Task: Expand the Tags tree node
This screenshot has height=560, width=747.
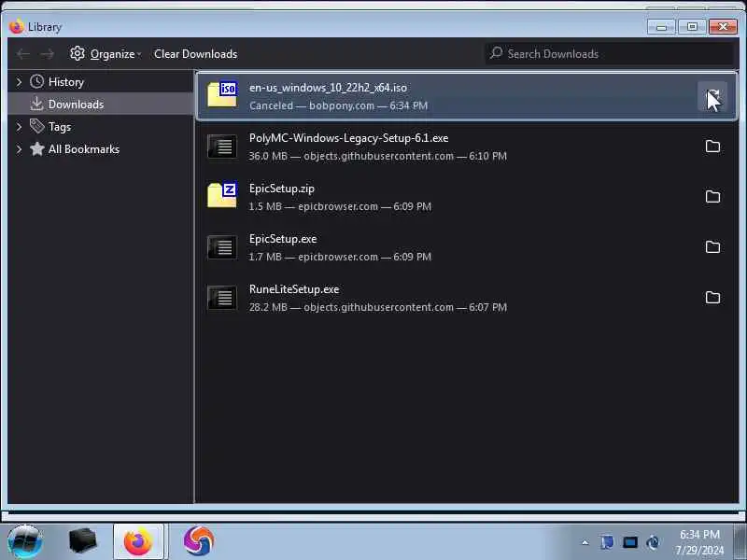Action: click(x=19, y=127)
